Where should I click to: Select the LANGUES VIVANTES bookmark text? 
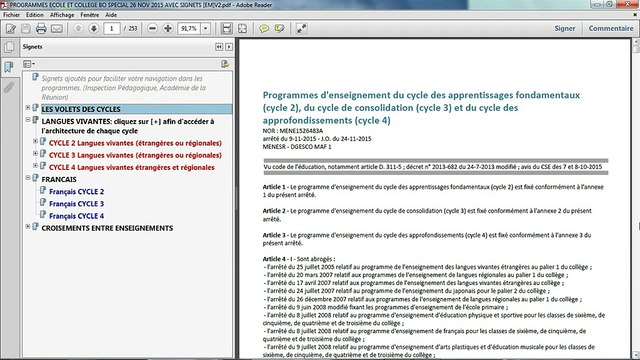(x=127, y=126)
